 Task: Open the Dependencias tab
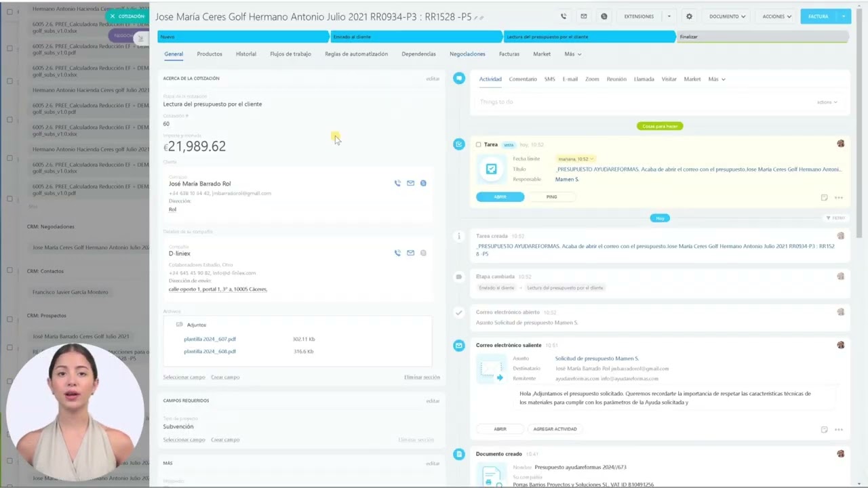pyautogui.click(x=418, y=54)
